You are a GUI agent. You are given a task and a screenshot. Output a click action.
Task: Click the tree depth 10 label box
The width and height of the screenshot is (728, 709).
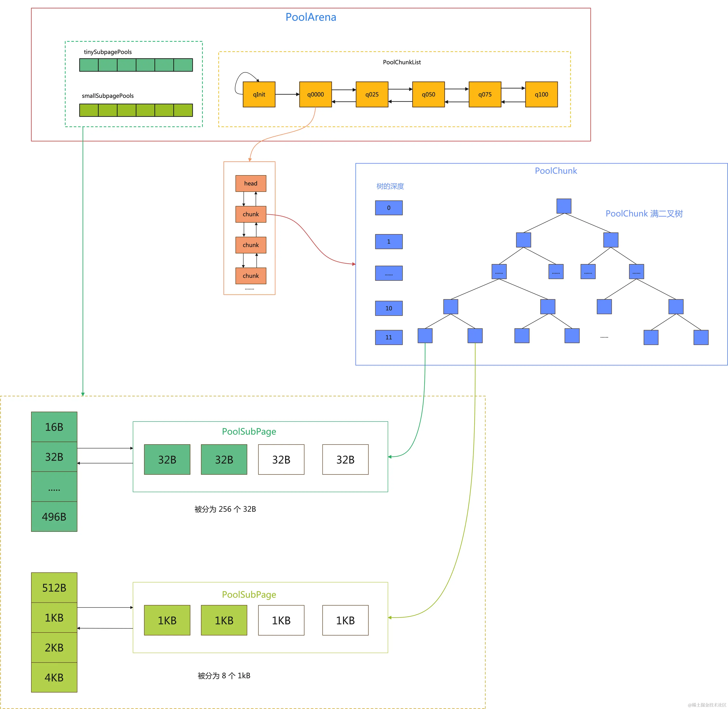click(x=388, y=308)
